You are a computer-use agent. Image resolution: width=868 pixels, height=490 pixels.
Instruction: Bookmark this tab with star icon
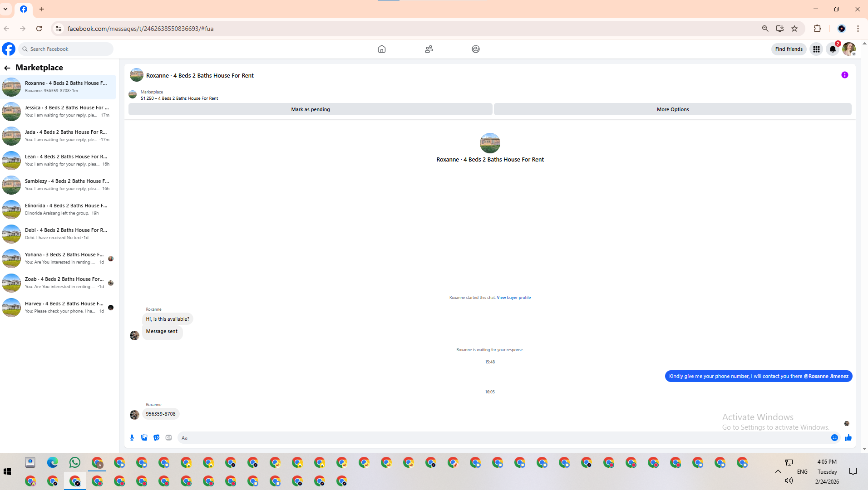pos(794,29)
